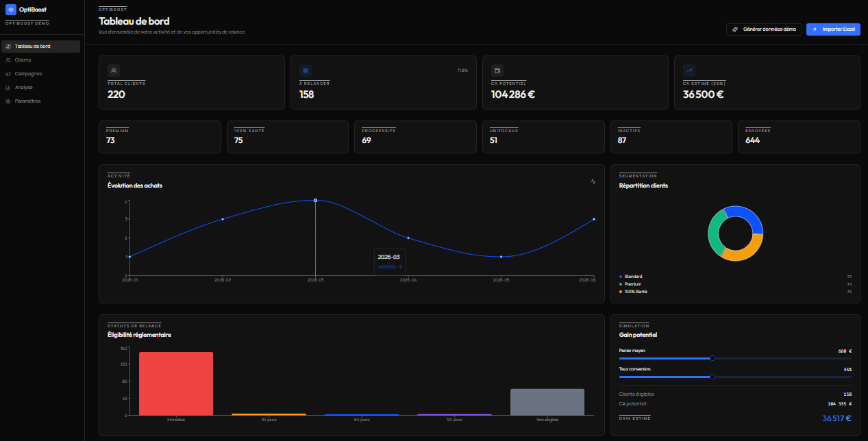Click the Gain estimé value 36 517 €
868x441 pixels.
(x=836, y=418)
